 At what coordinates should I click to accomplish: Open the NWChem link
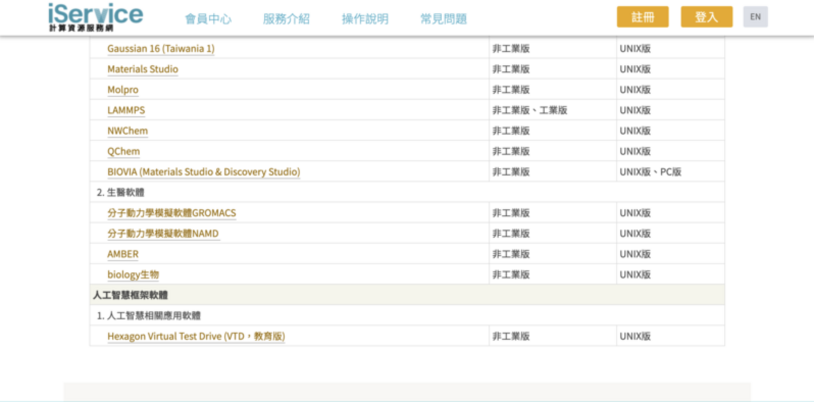pyautogui.click(x=128, y=131)
